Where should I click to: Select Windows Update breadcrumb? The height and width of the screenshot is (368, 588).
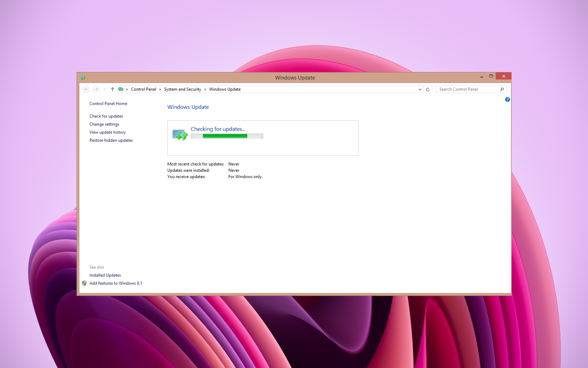[x=225, y=89]
